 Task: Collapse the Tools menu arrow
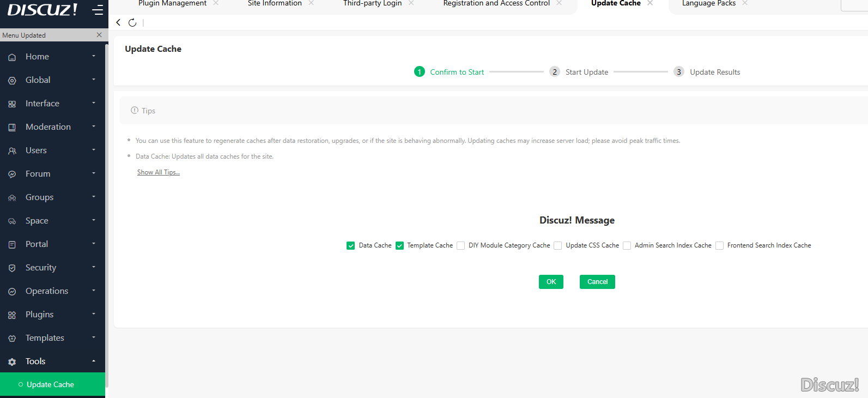tap(94, 361)
